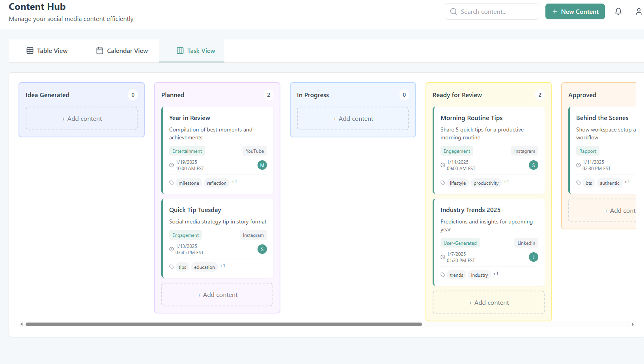Open the user profile icon
This screenshot has height=364, width=644.
pos(639,11)
